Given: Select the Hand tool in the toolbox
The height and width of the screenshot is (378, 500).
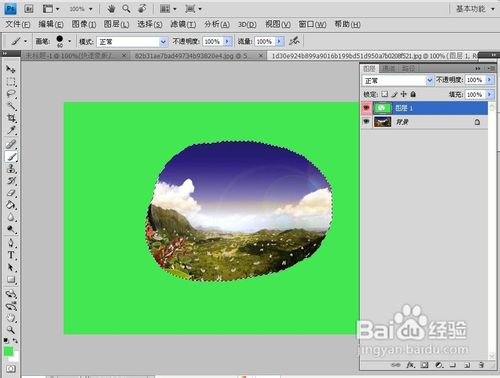Looking at the screenshot, I should [11, 318].
